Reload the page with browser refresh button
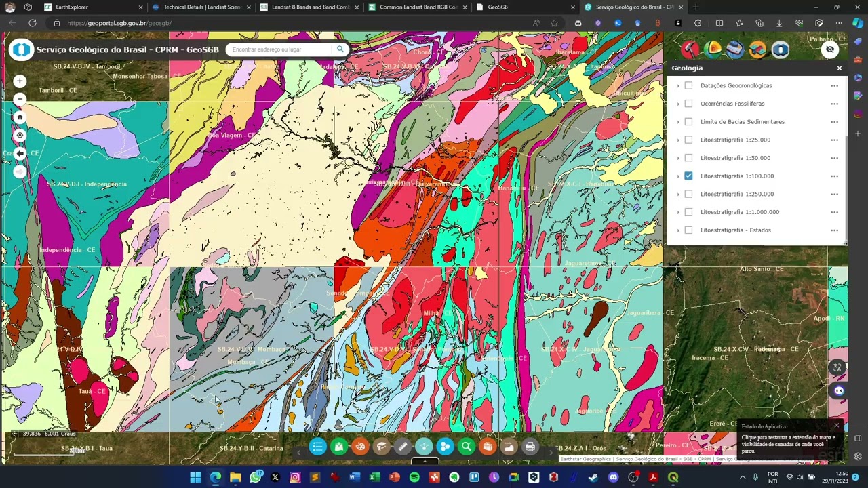Screen dimensions: 868x488 point(32,23)
